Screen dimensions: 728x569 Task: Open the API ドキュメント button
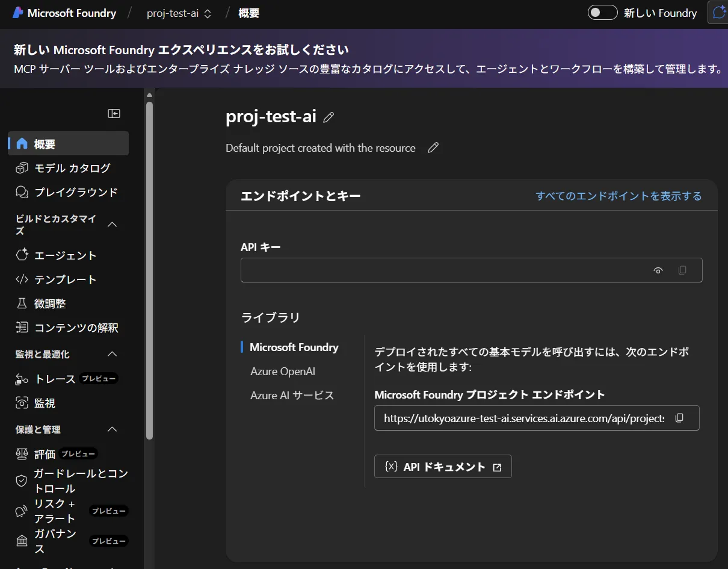(443, 467)
